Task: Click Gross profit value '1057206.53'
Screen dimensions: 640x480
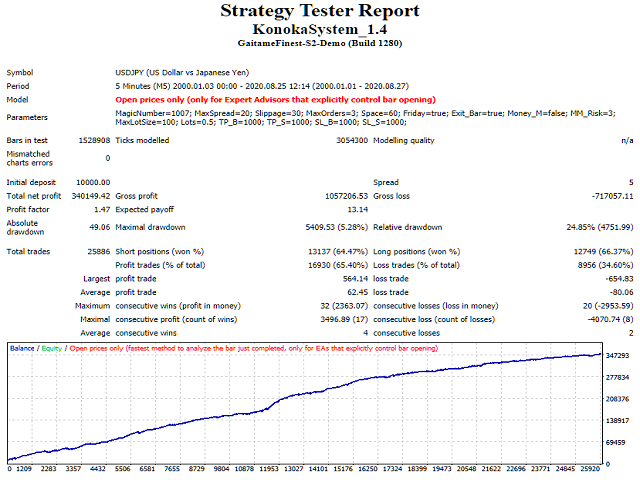Action: 347,196
